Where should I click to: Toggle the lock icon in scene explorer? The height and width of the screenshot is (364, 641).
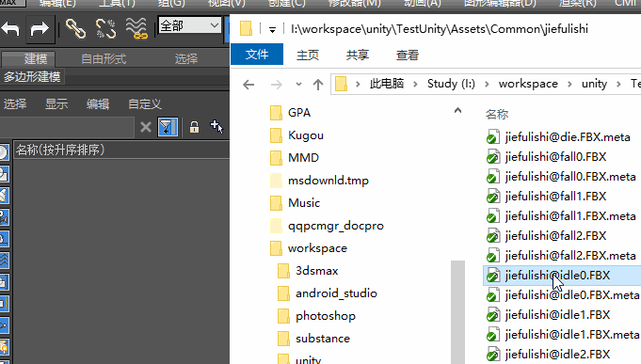[194, 127]
